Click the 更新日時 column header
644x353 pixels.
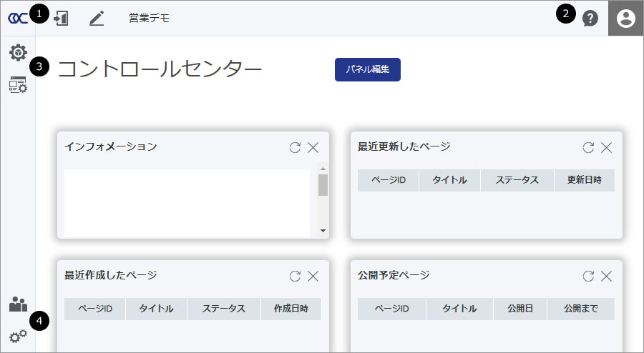(584, 180)
